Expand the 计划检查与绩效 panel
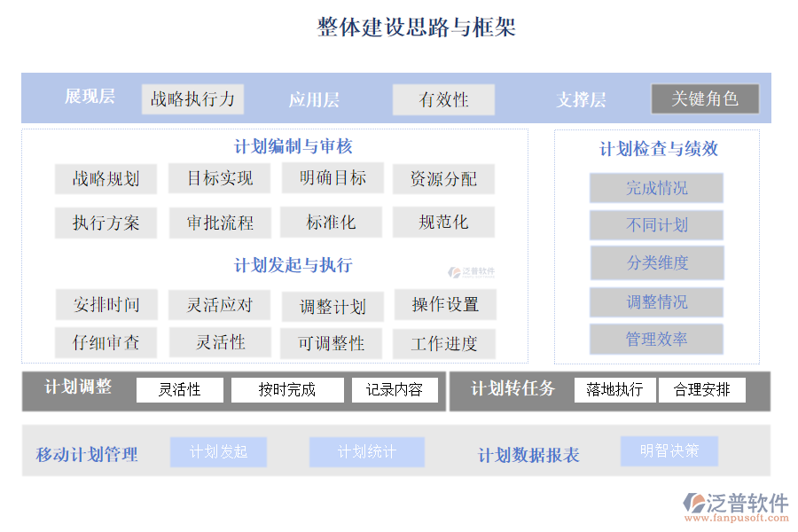Image resolution: width=798 pixels, height=532 pixels. coord(656,149)
